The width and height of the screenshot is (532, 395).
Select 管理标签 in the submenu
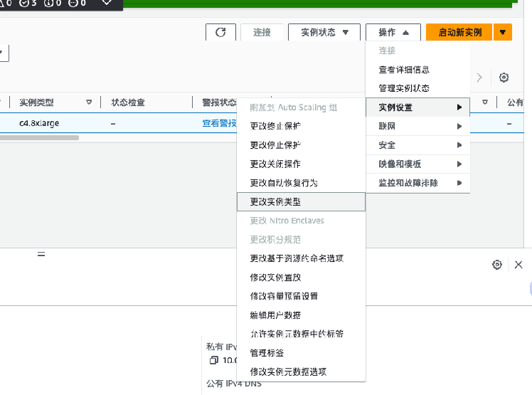[300, 353]
